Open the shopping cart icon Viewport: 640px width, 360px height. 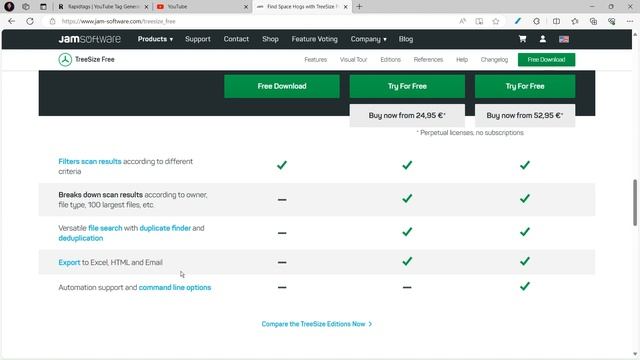coord(522,39)
